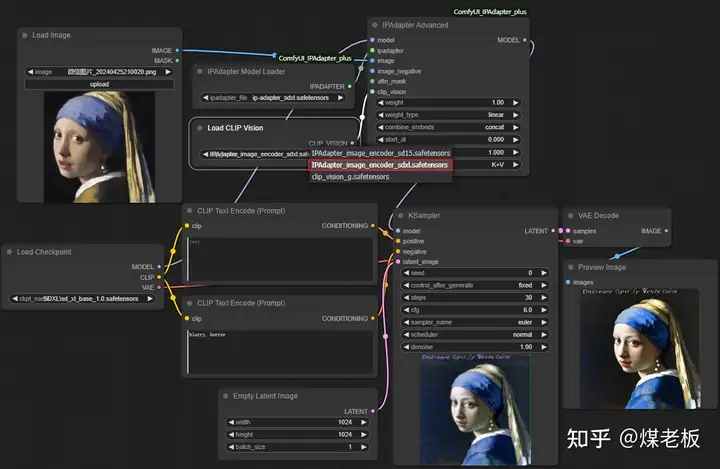Click the start_at 0.000 value field
The height and width of the screenshot is (469, 720).
click(448, 140)
